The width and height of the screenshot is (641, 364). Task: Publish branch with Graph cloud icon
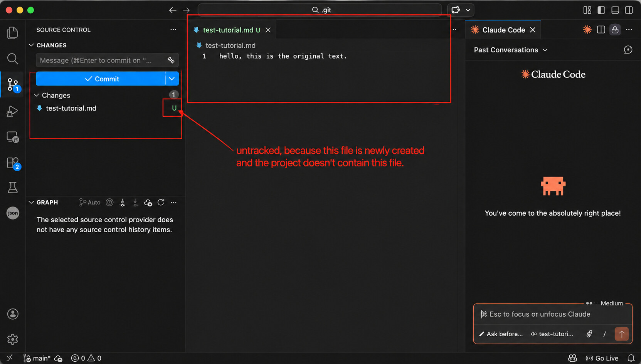(x=148, y=202)
